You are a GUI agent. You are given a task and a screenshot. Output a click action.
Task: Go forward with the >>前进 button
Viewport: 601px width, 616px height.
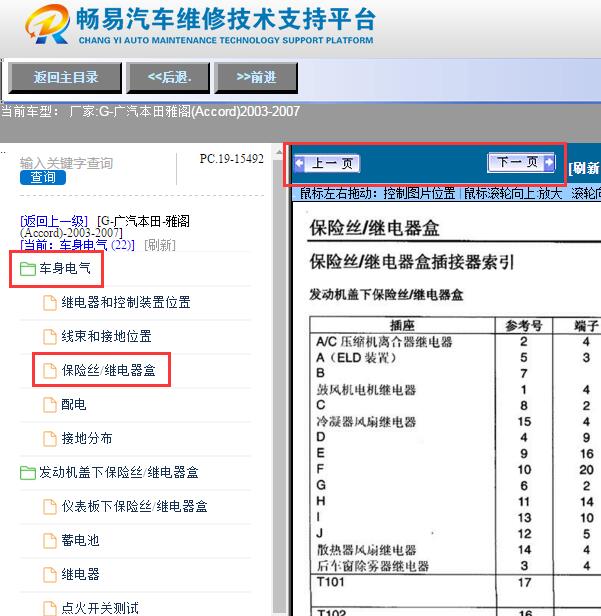[256, 77]
